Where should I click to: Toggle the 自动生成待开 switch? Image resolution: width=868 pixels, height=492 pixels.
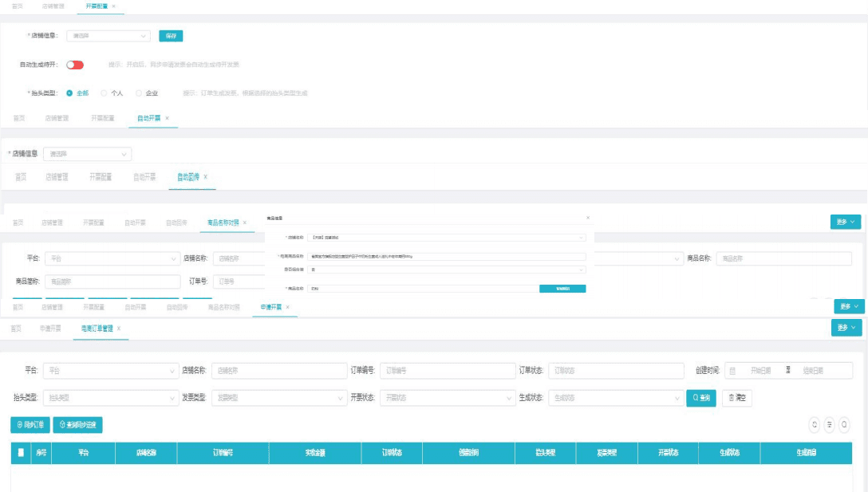click(x=75, y=65)
